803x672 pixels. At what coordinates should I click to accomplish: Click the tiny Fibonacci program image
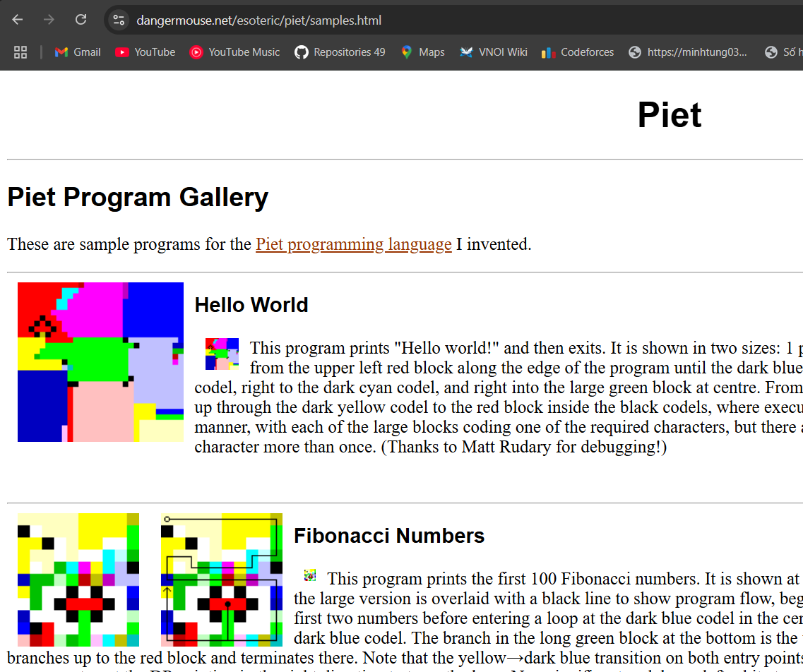pos(310,575)
